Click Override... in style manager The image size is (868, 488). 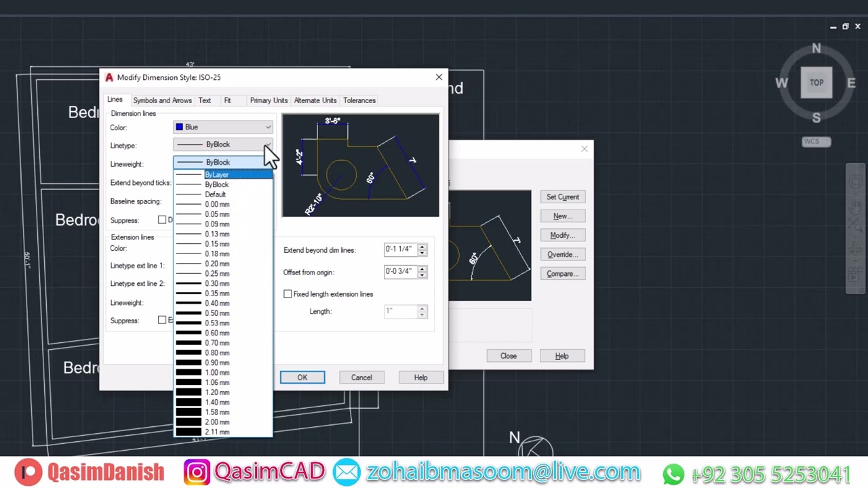[x=563, y=255]
